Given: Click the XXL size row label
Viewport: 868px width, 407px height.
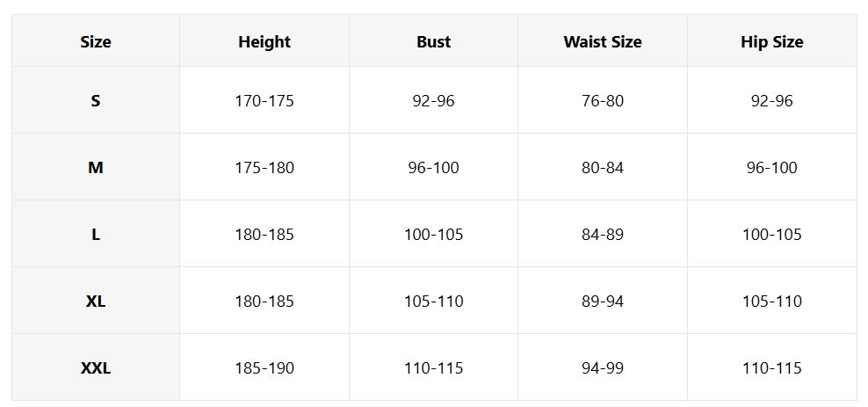Looking at the screenshot, I should 95,367.
